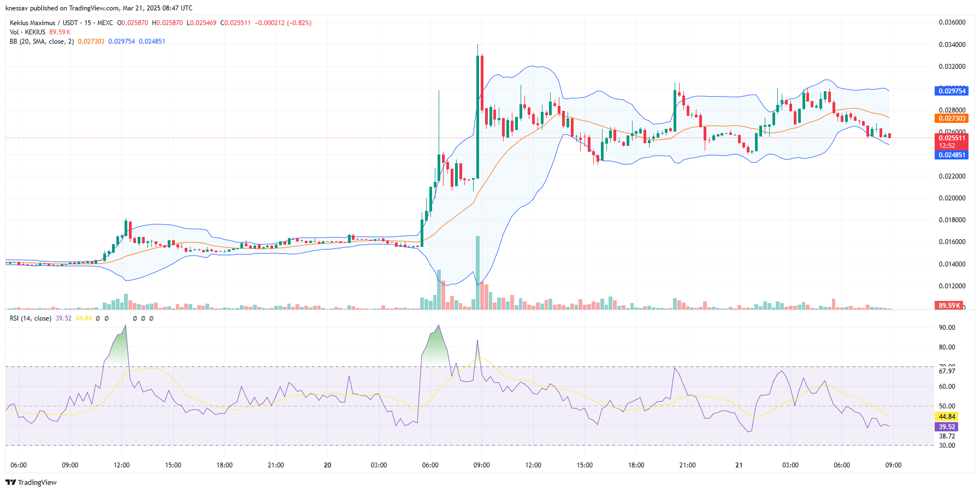This screenshot has height=492, width=980.
Task: Click the orange 0.027303 price axis tag
Action: (952, 118)
